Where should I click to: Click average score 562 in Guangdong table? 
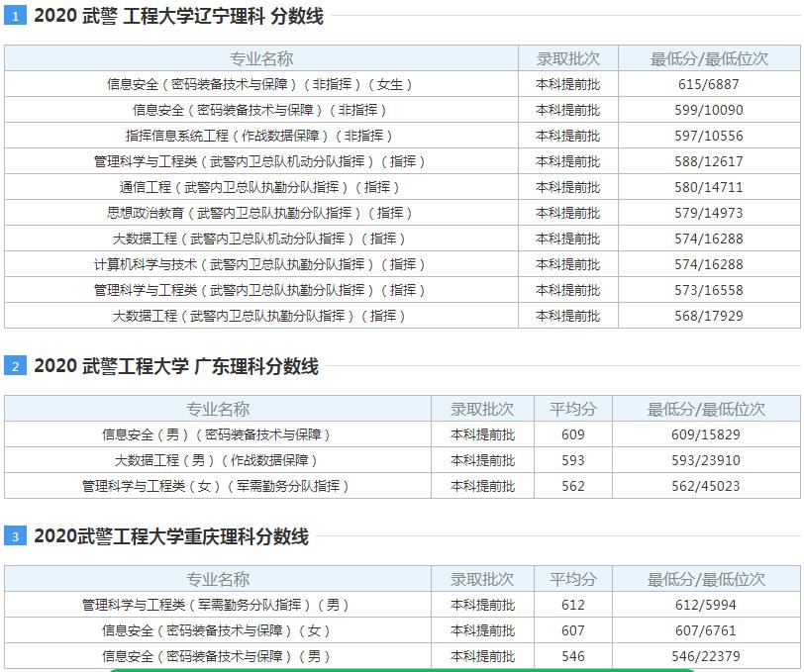(x=573, y=486)
